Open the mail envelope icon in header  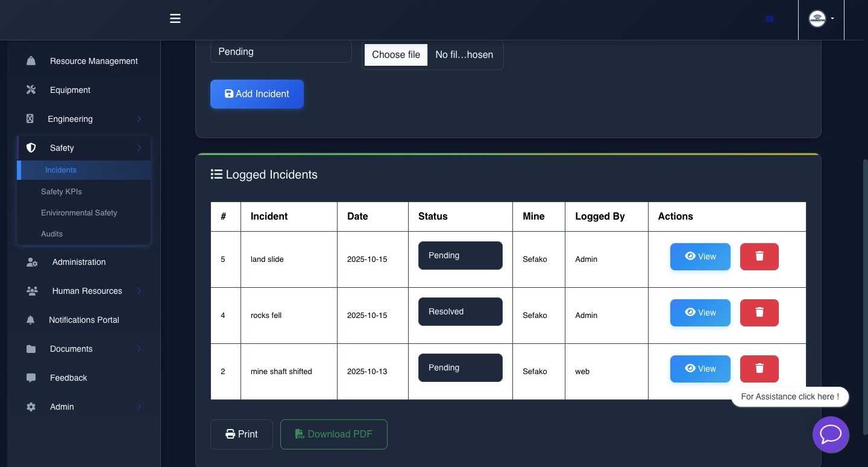click(770, 19)
